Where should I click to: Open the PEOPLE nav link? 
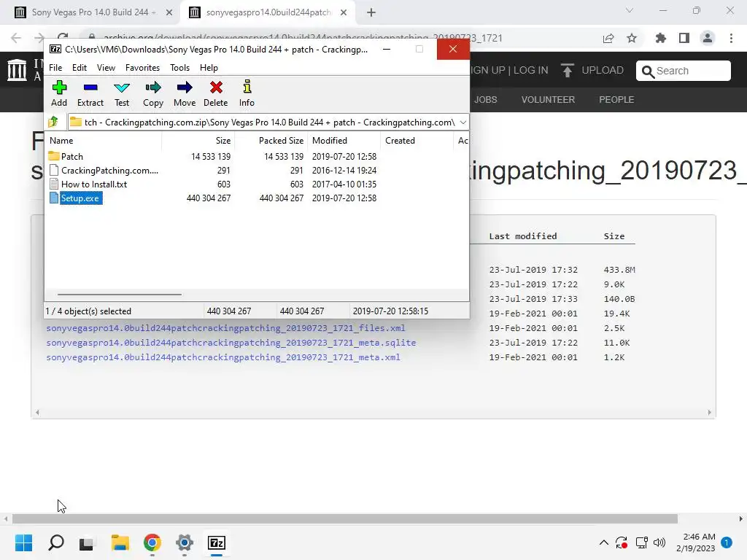616,99
